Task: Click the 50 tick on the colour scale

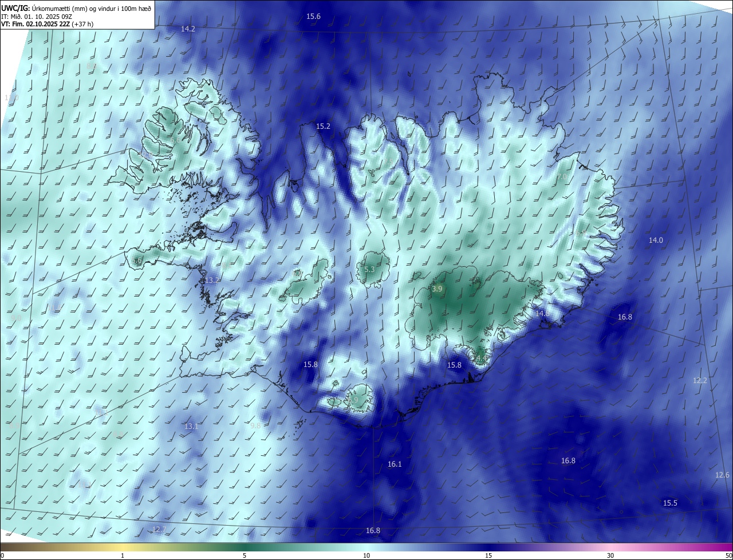Action: (x=728, y=555)
